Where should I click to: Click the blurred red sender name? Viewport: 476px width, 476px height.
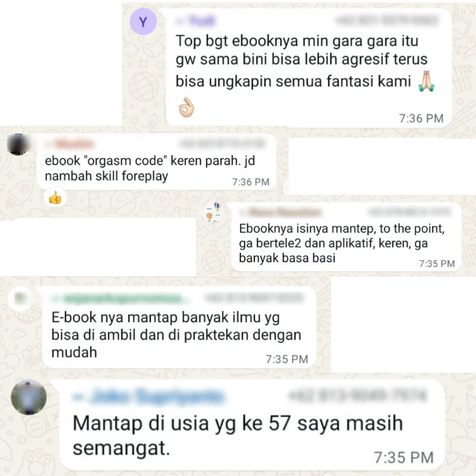tap(71, 144)
